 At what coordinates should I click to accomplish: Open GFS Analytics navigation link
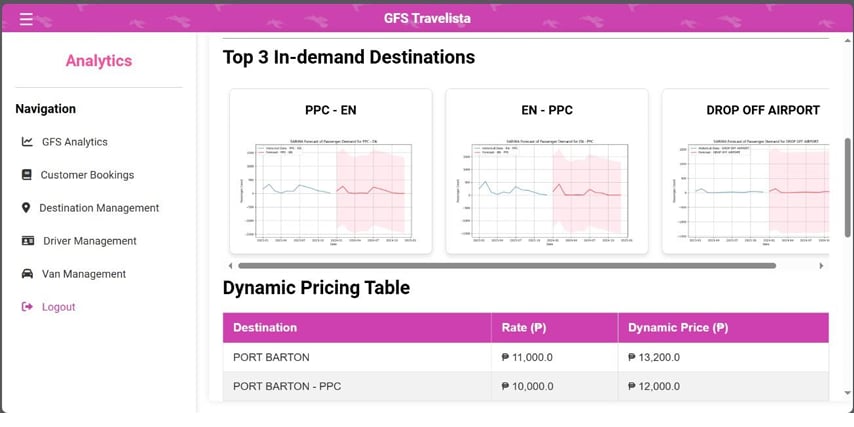74,142
